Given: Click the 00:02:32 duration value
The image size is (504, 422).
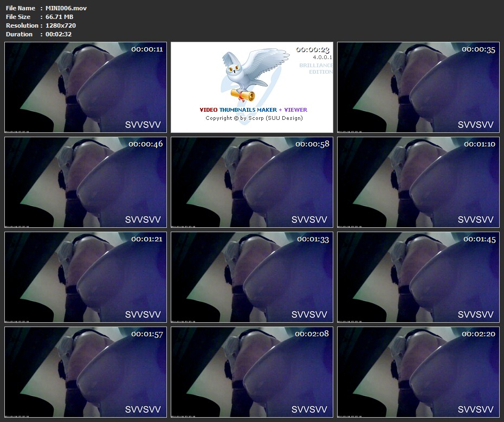Looking at the screenshot, I should coord(59,34).
